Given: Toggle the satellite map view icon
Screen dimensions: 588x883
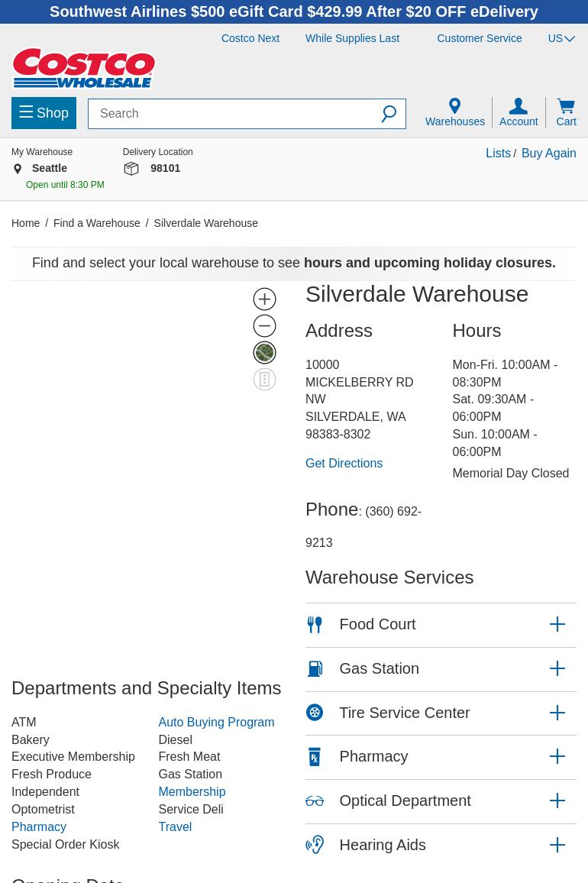Looking at the screenshot, I should tap(264, 352).
